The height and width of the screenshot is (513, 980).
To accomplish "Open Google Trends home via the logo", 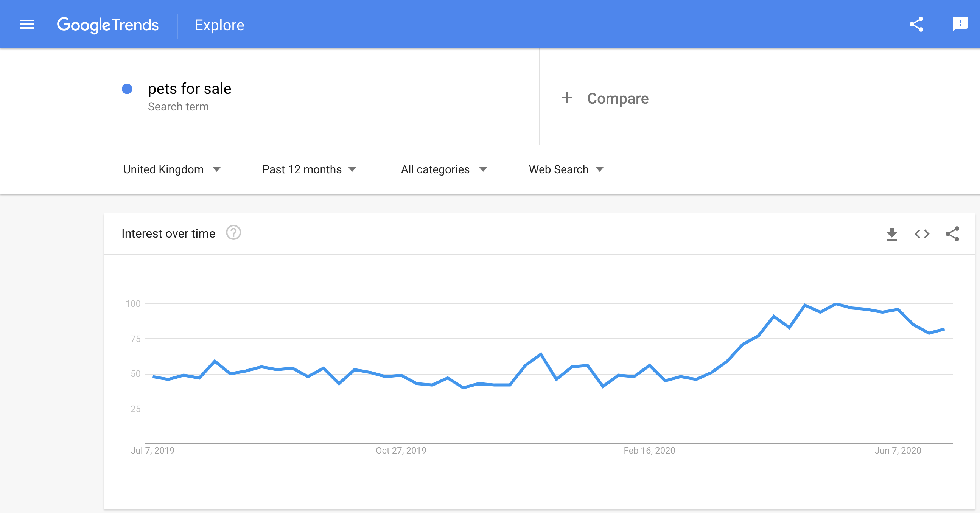I will tap(108, 24).
